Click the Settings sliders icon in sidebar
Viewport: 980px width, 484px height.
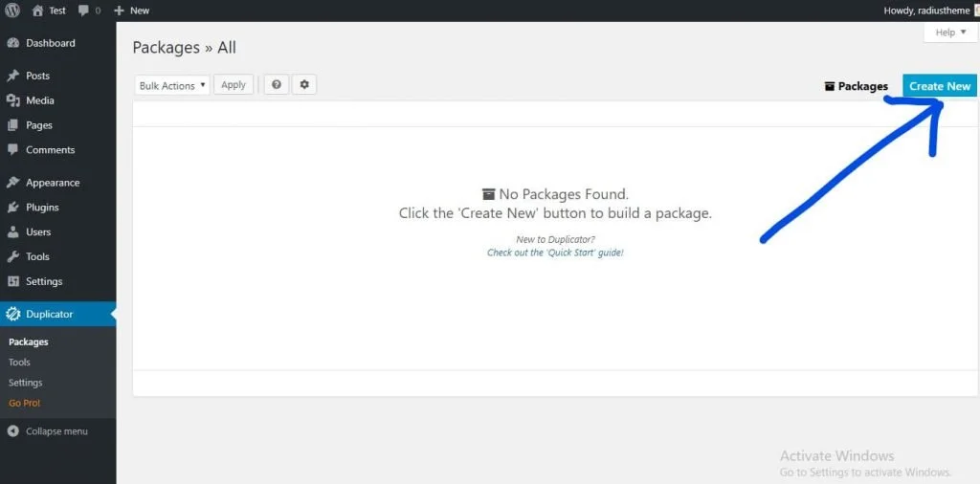pyautogui.click(x=12, y=281)
